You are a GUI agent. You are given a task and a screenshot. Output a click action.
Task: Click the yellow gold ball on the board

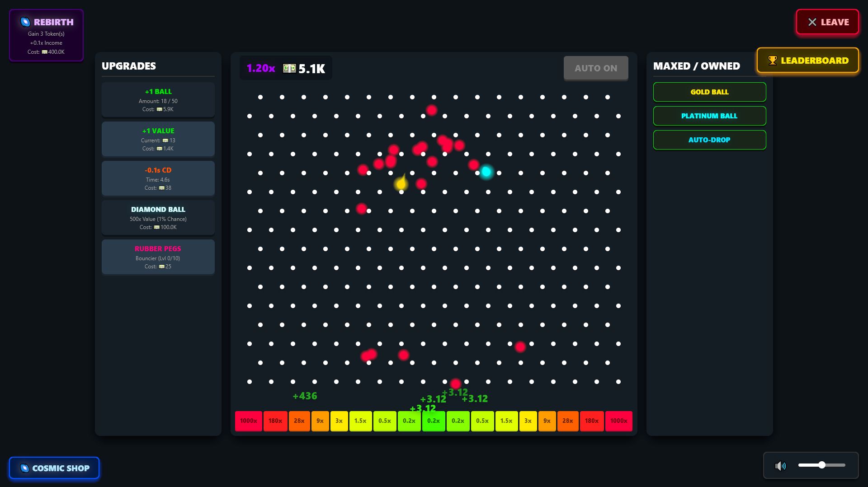401,184
